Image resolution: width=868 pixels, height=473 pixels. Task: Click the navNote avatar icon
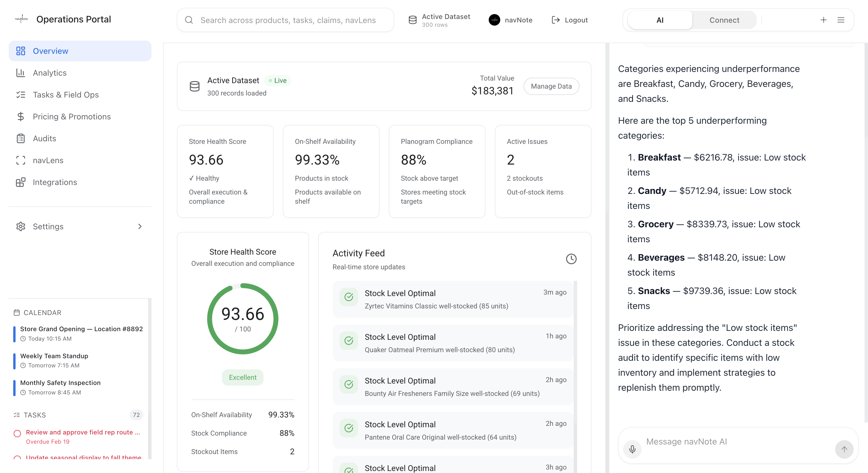coord(494,20)
